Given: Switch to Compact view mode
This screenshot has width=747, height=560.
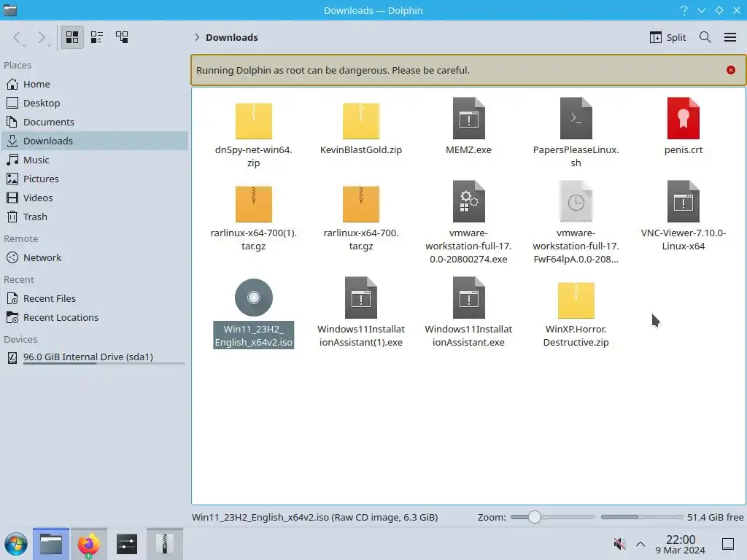Looking at the screenshot, I should (x=97, y=37).
